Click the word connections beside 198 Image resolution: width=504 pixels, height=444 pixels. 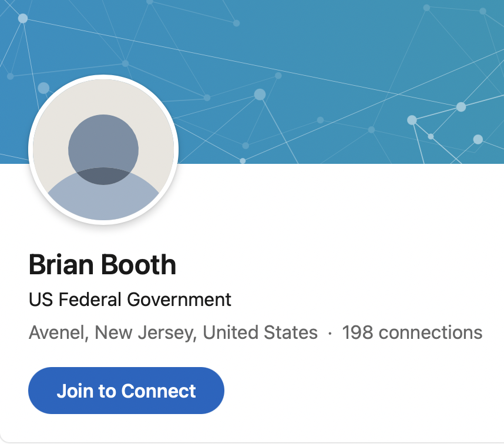click(x=431, y=332)
